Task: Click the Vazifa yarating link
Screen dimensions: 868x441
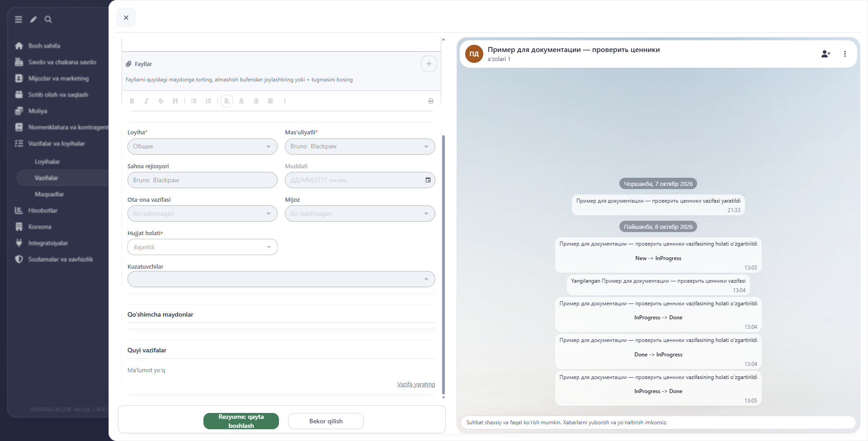Action: click(x=416, y=384)
